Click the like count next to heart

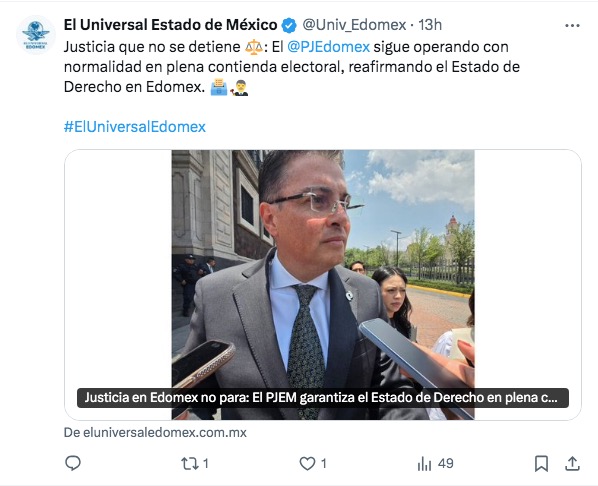point(324,463)
